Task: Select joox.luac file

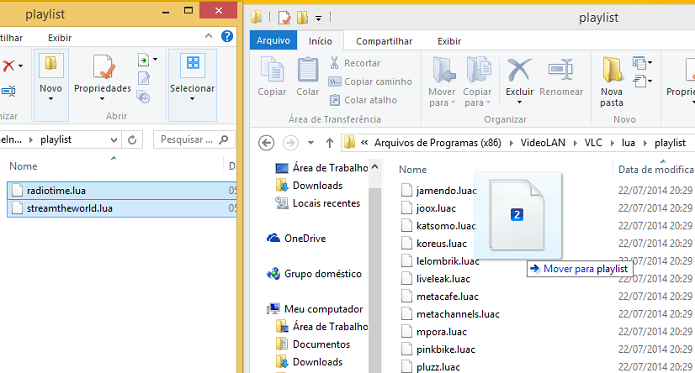Action: point(429,208)
